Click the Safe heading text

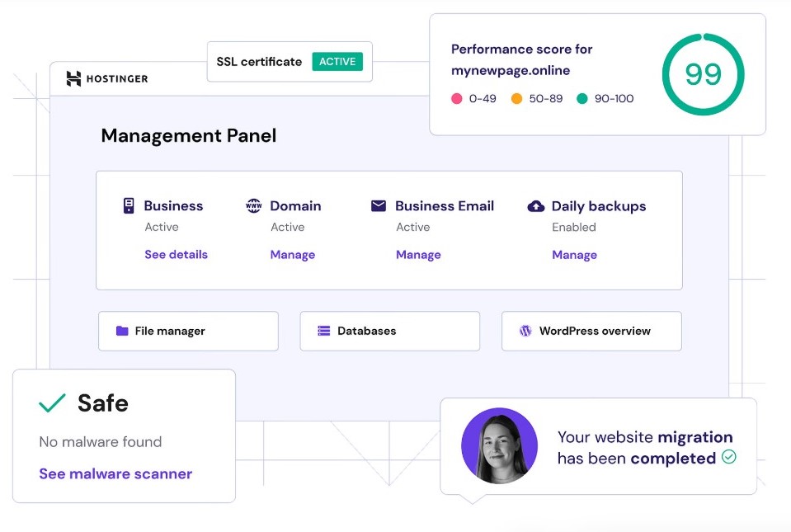point(103,403)
